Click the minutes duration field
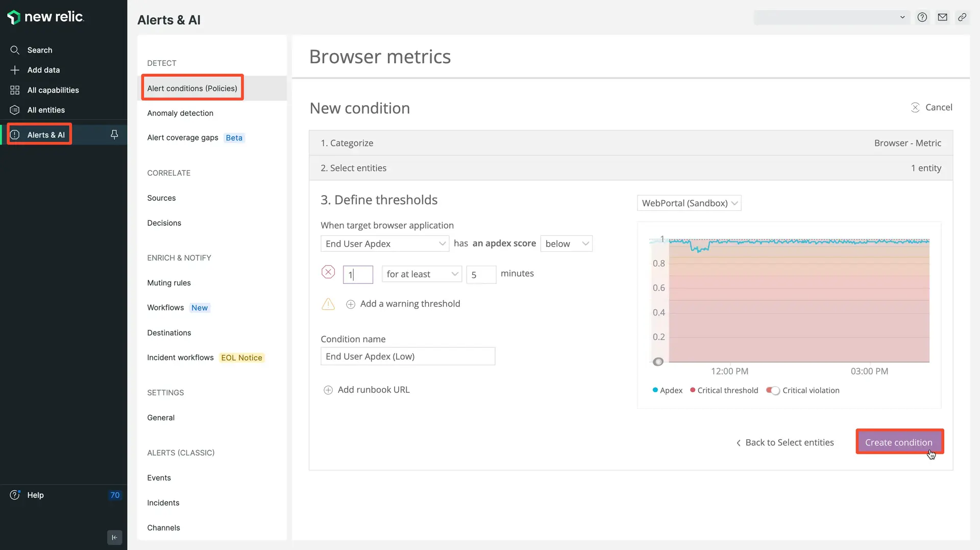The image size is (980, 550). click(481, 275)
